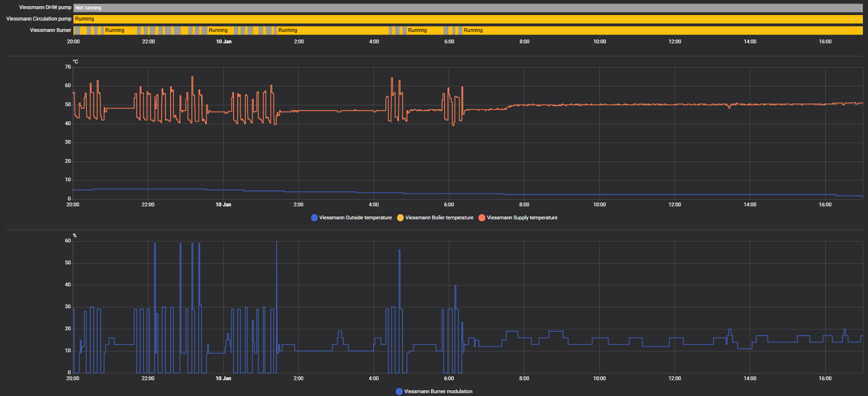The height and width of the screenshot is (396, 868).
Task: Click the 'Viessmann DHW pump' row label
Action: (x=45, y=8)
